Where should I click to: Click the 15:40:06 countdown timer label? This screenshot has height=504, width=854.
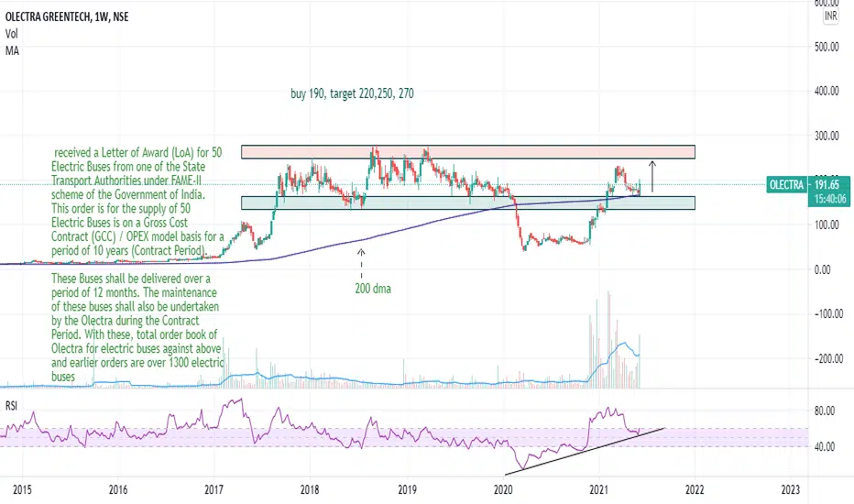[x=830, y=200]
